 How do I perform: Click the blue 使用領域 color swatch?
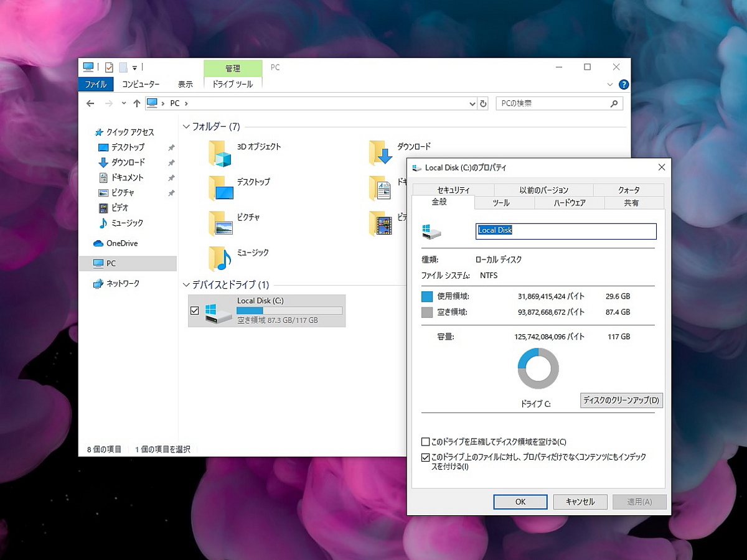pos(427,297)
